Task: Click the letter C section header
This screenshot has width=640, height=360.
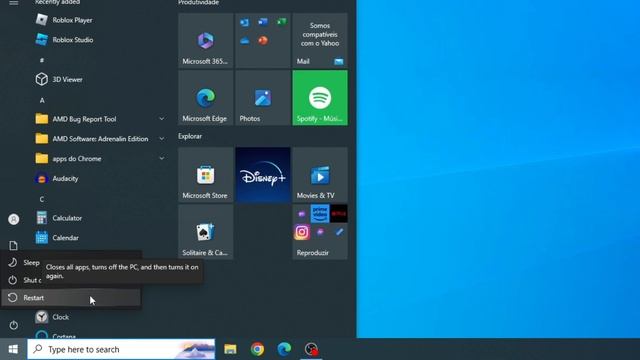Action: point(42,199)
